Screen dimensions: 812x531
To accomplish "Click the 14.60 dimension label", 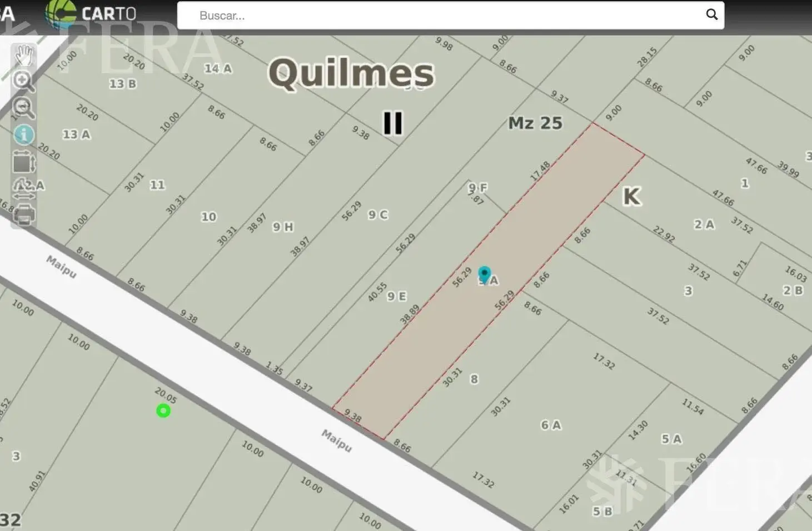I will [773, 303].
